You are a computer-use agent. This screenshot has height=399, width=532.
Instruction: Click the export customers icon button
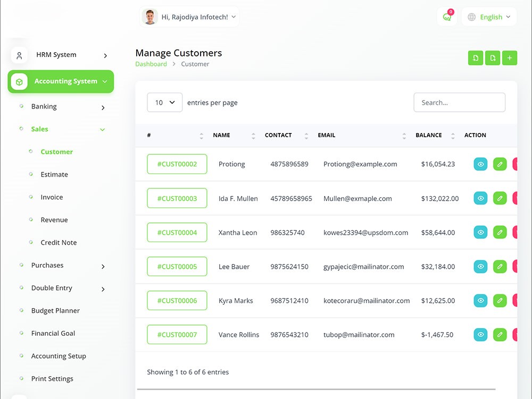[x=493, y=58]
